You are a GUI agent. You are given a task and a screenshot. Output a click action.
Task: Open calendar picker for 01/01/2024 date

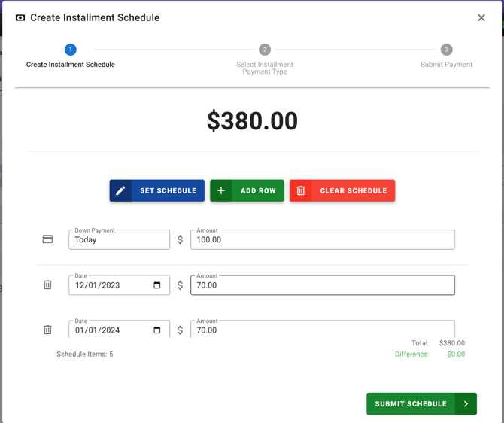coord(157,330)
